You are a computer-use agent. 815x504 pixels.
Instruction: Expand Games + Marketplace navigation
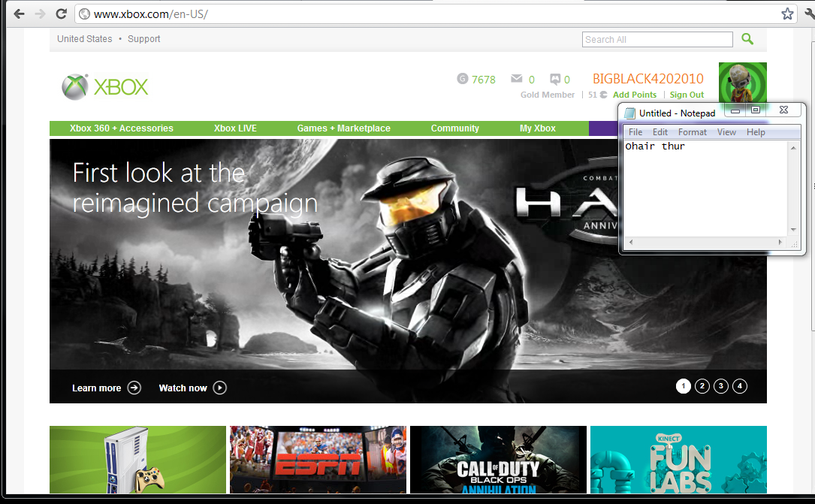tap(343, 128)
